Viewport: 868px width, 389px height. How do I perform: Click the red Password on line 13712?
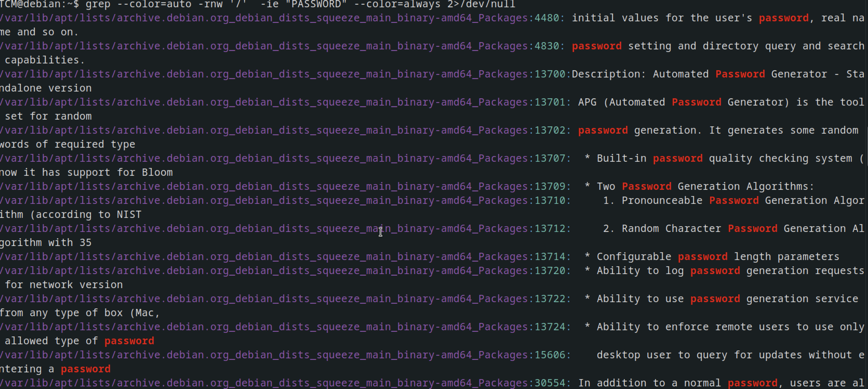click(753, 228)
